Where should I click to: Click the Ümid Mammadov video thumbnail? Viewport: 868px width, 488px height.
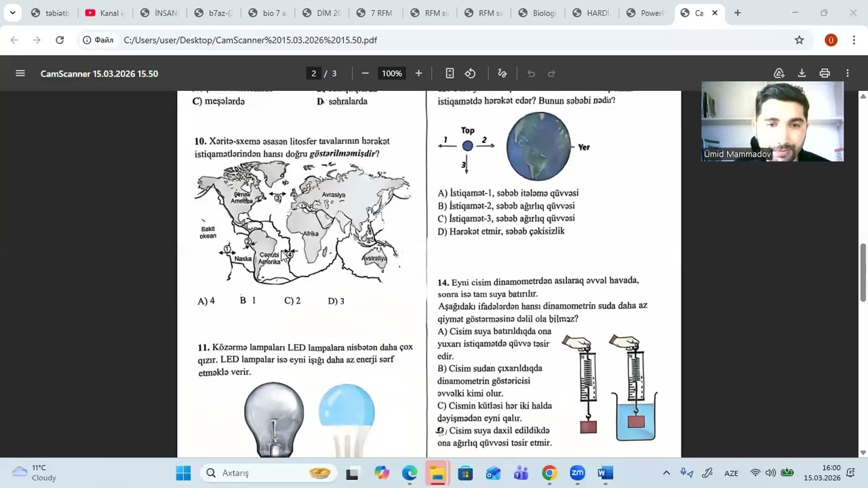pyautogui.click(x=772, y=122)
